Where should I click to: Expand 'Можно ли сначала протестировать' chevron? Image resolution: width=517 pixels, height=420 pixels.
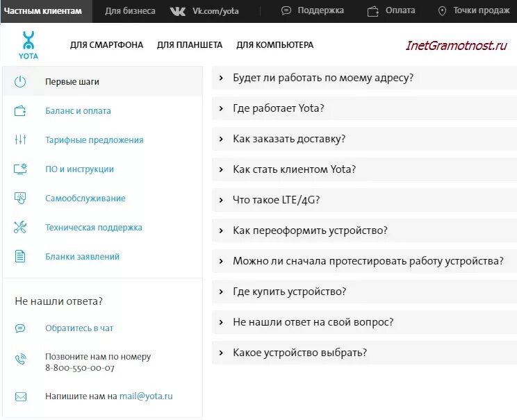[x=221, y=261]
